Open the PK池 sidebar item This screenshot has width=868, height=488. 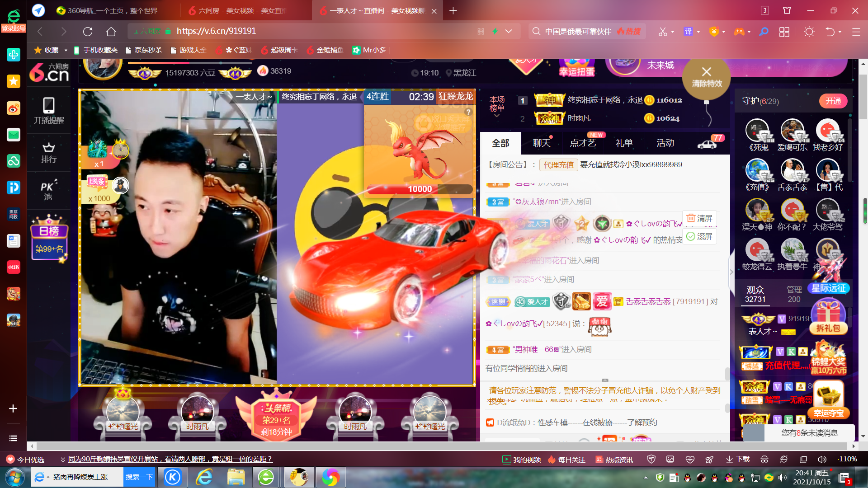pos(48,190)
